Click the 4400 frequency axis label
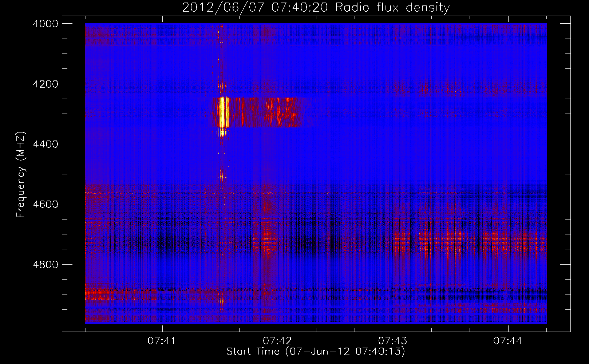The width and height of the screenshot is (589, 364). point(46,144)
